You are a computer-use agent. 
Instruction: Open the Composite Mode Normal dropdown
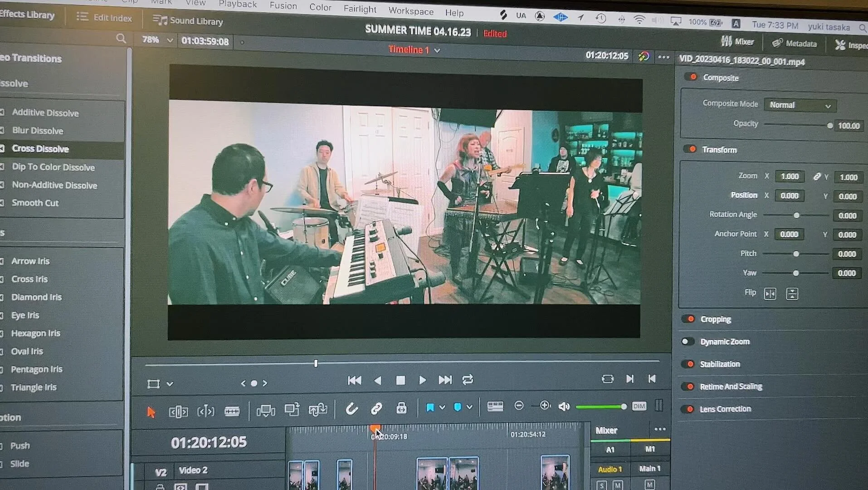point(800,105)
